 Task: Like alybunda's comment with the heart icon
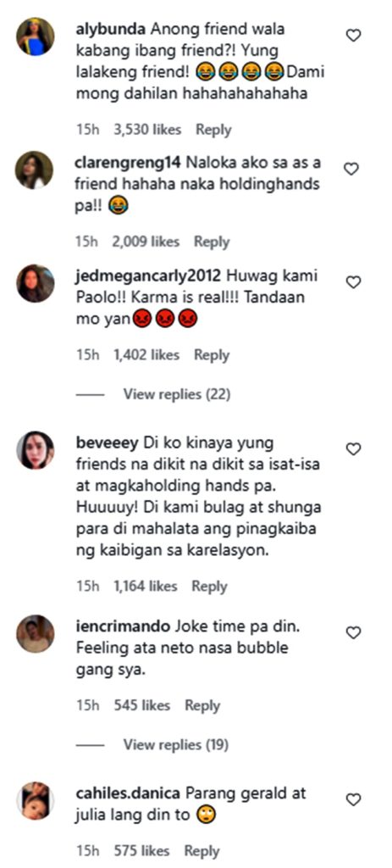[353, 36]
